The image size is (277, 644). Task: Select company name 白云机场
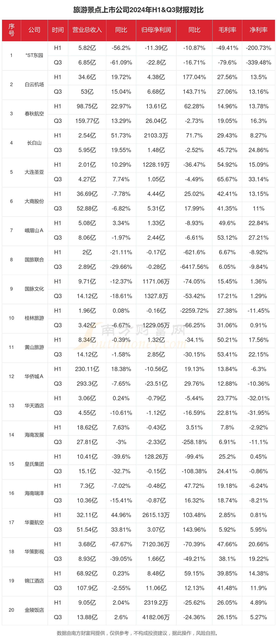point(34,84)
